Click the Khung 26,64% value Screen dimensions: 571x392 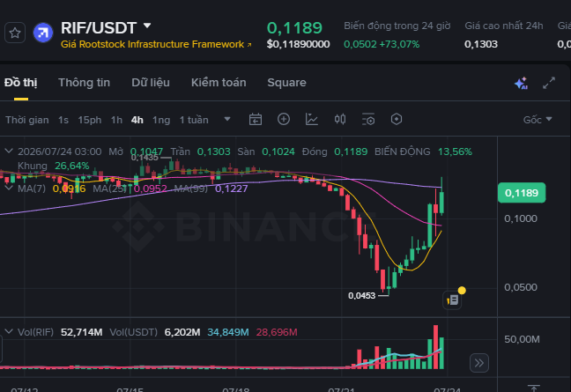pos(71,166)
